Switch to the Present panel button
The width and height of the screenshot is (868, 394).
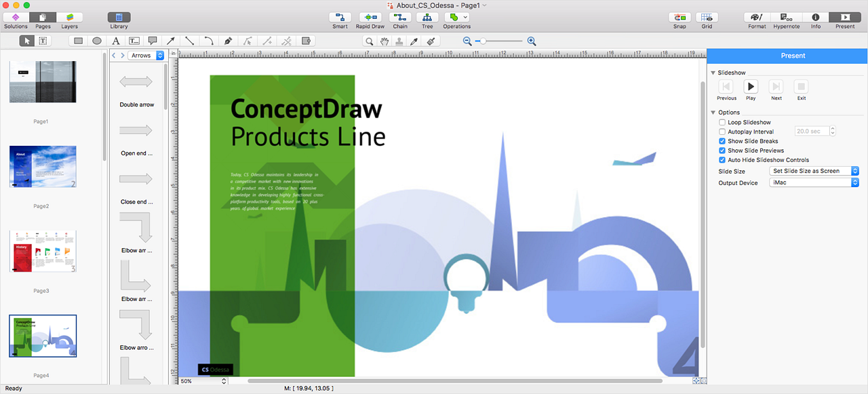point(845,17)
